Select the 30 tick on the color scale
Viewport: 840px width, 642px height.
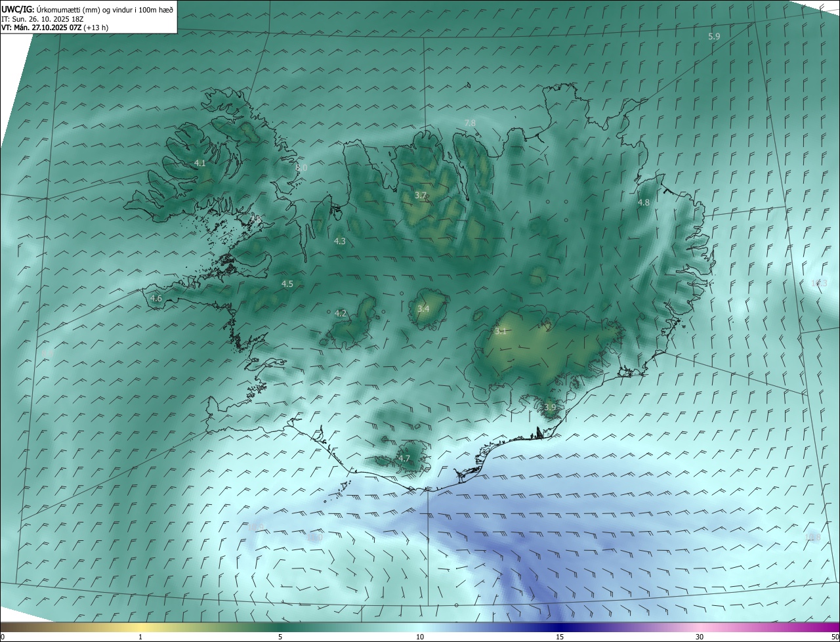tap(700, 637)
